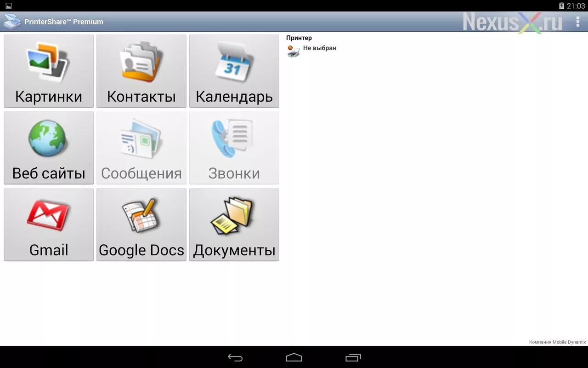588x368 pixels.
Task: Tap the greyed Звонки tile
Action: point(234,148)
